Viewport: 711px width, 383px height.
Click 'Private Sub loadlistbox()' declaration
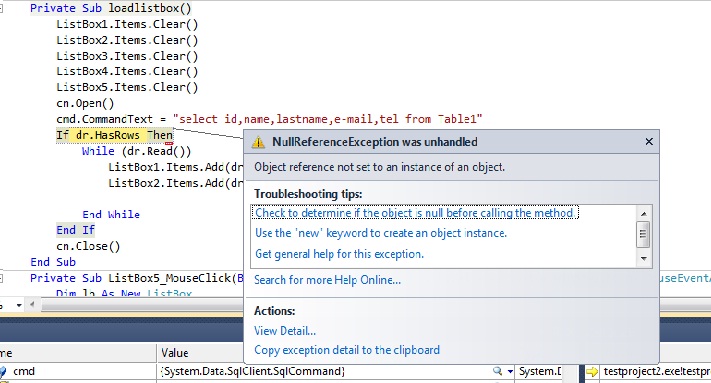point(111,8)
